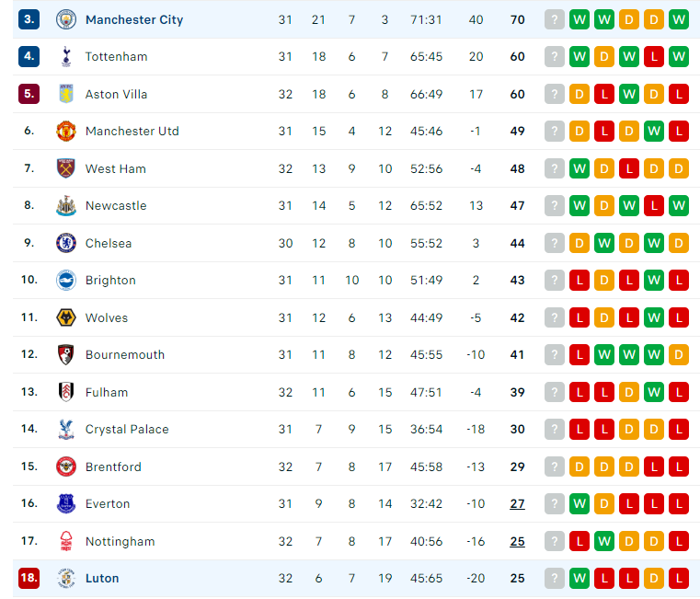Open the Newcastle team link
The height and width of the screenshot is (599, 700).
pos(116,205)
